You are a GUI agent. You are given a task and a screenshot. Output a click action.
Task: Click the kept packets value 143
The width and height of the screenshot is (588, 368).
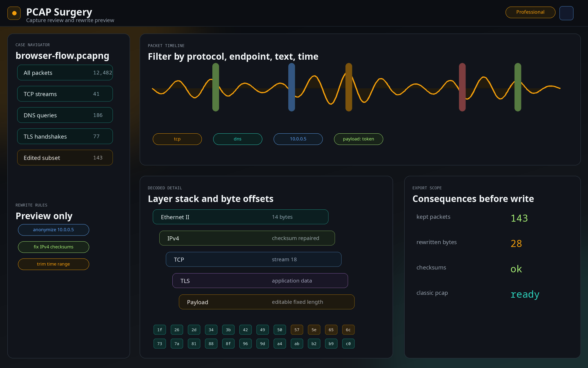[519, 218]
